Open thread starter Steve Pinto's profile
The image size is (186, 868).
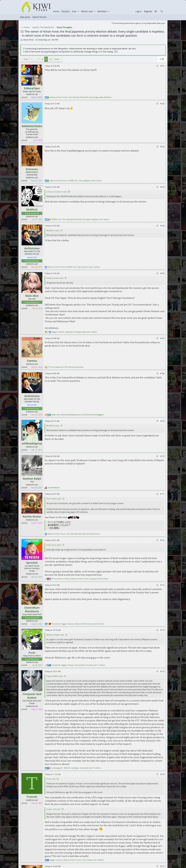click(x=28, y=40)
